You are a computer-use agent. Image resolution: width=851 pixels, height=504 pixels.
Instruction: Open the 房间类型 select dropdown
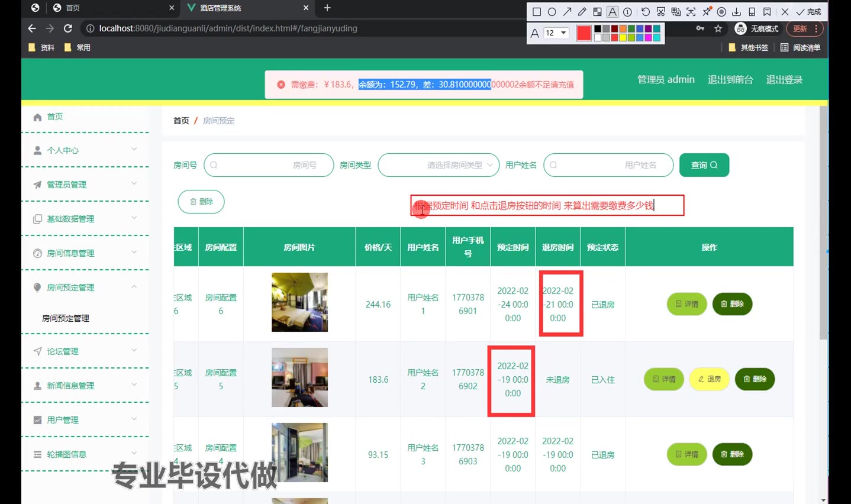[439, 165]
